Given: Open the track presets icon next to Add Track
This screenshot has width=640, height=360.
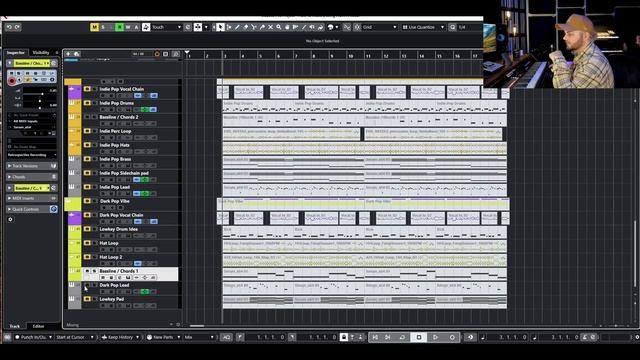Looking at the screenshot, I should click(x=76, y=54).
